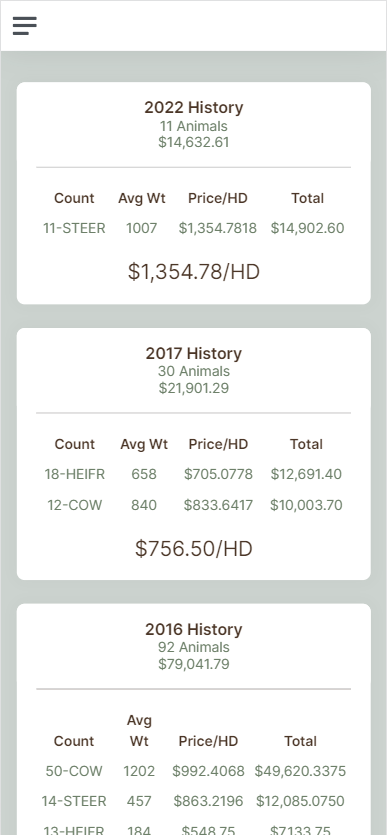
Task: Select the 2017 History heading
Action: pos(194,354)
